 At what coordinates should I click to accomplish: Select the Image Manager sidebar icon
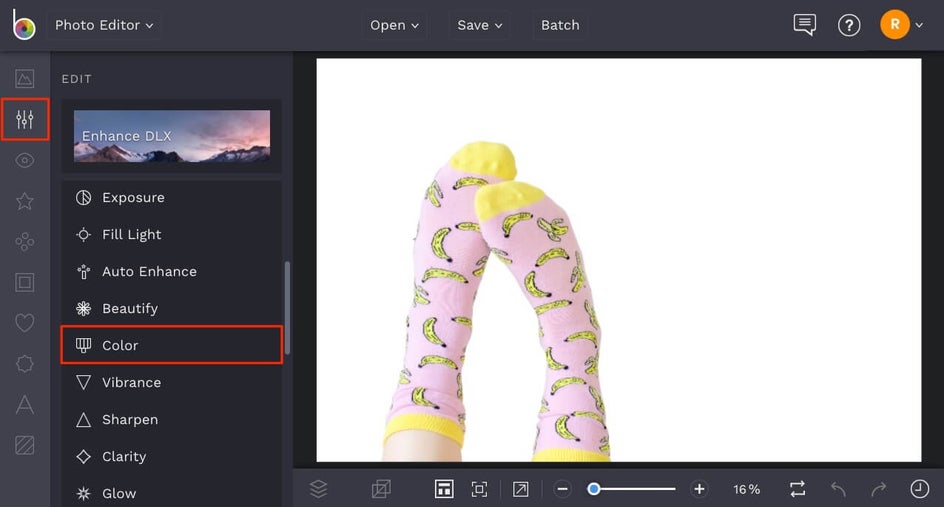[x=25, y=78]
